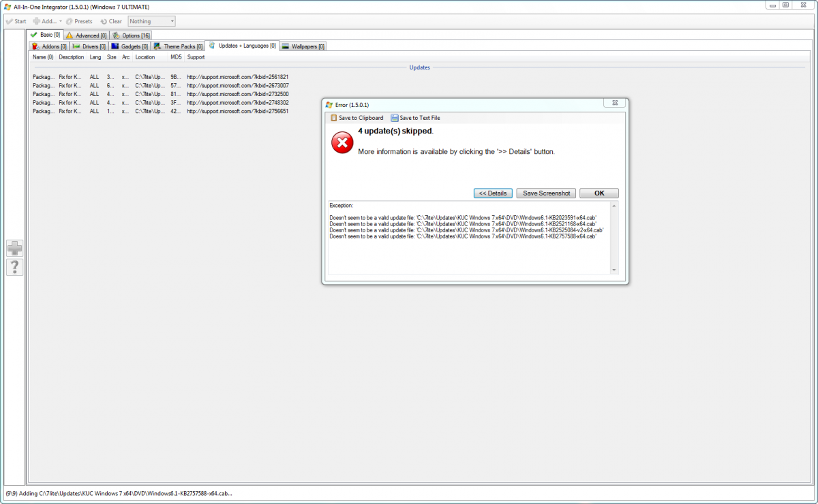818x504 pixels.
Task: Click the Size column header
Action: coord(112,57)
